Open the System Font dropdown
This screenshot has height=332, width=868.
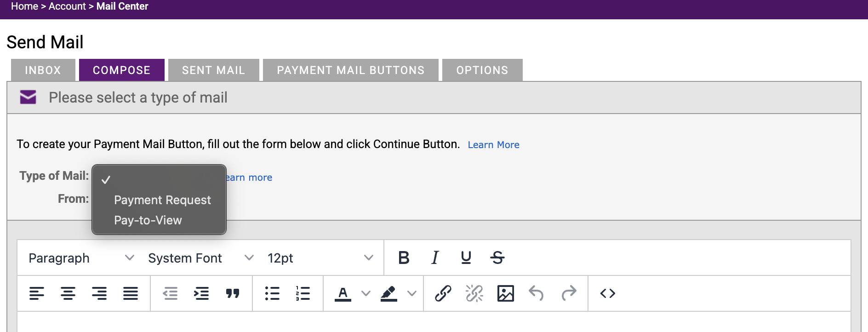(x=201, y=258)
